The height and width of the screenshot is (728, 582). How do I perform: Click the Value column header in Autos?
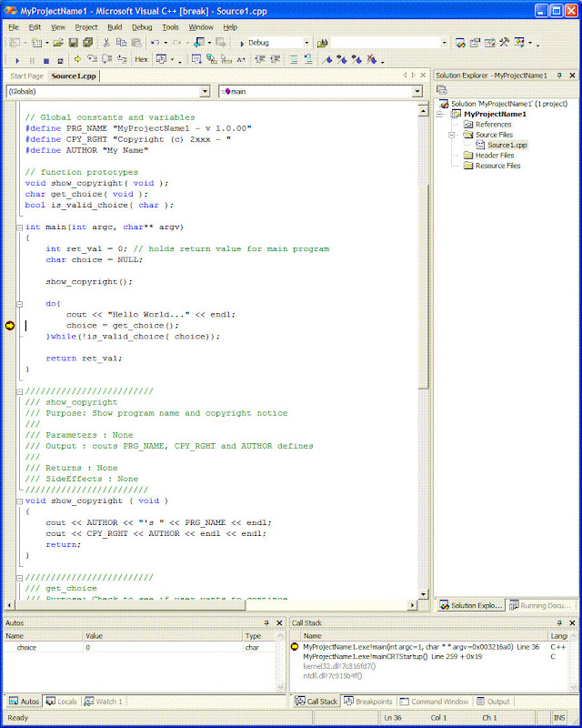163,635
